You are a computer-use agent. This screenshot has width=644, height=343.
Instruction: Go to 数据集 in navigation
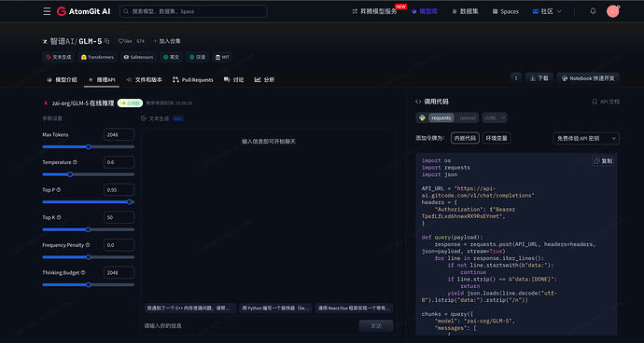(x=465, y=11)
